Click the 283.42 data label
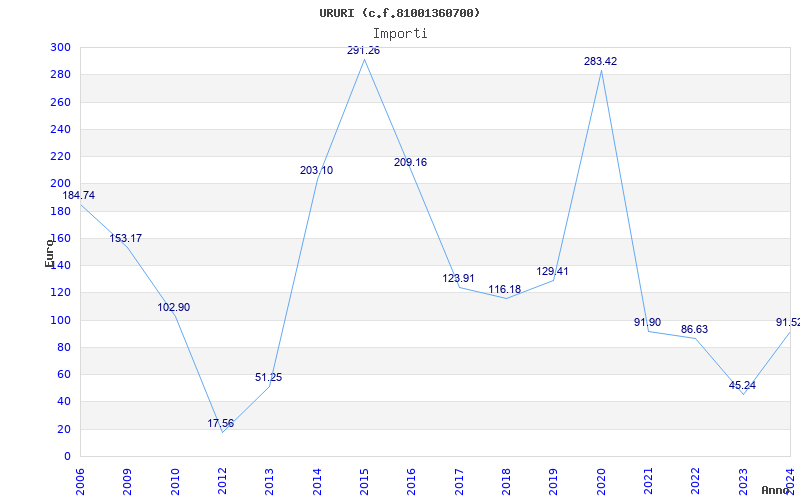 point(601,61)
